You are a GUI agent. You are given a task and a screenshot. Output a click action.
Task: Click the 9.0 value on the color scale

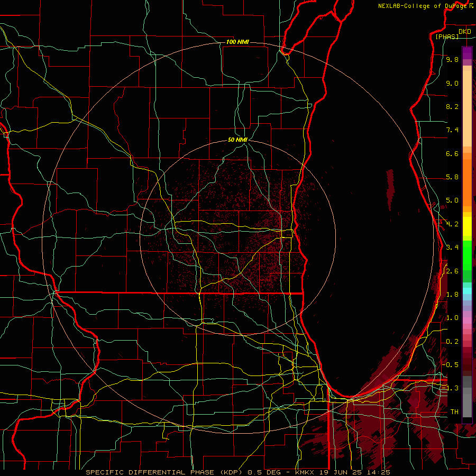pos(452,84)
